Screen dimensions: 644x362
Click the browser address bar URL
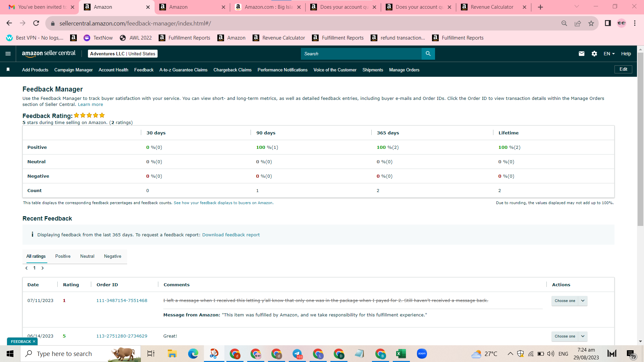tap(135, 23)
